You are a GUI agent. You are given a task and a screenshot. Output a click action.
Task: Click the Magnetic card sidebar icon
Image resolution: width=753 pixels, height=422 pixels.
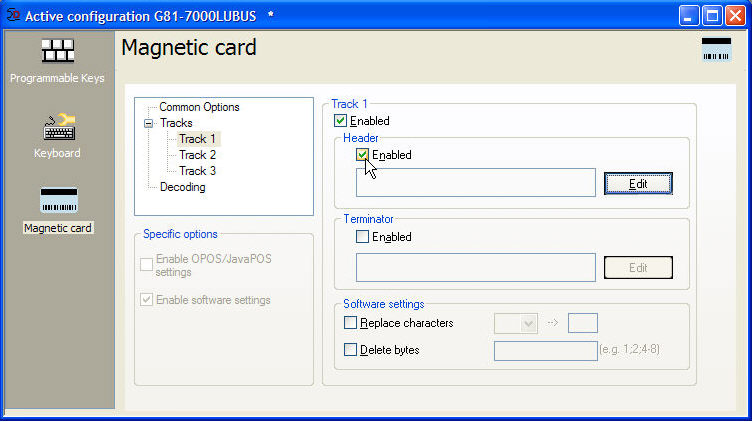pos(57,202)
